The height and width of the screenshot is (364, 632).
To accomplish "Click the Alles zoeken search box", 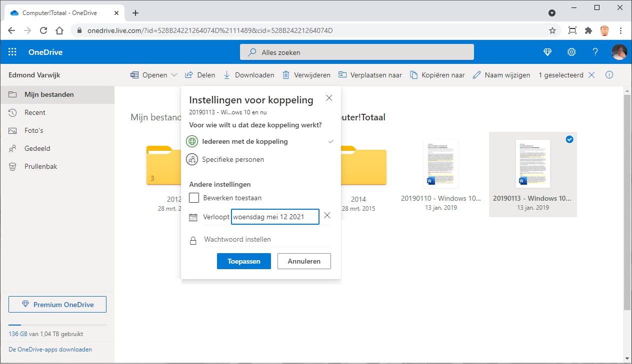I will coord(357,52).
